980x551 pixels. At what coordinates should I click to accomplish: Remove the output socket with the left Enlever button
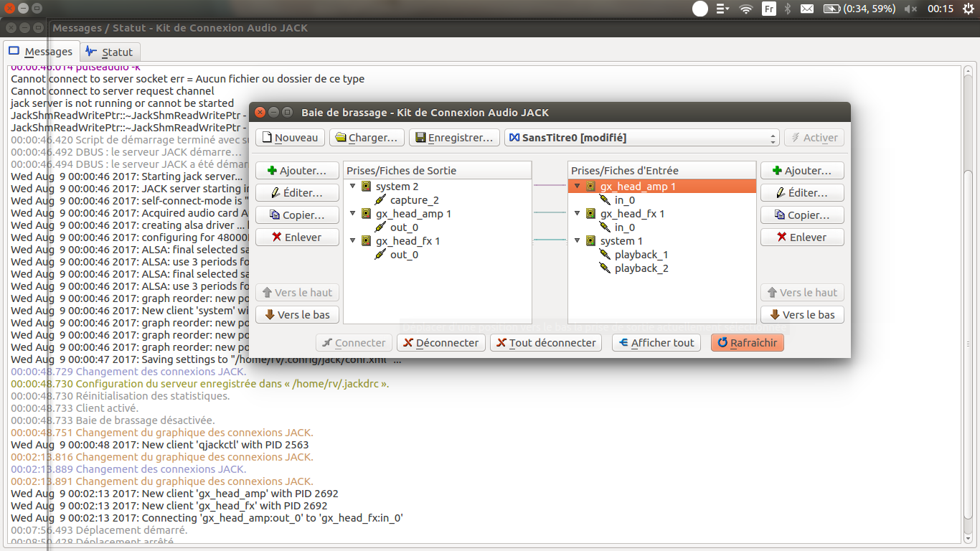pos(298,237)
